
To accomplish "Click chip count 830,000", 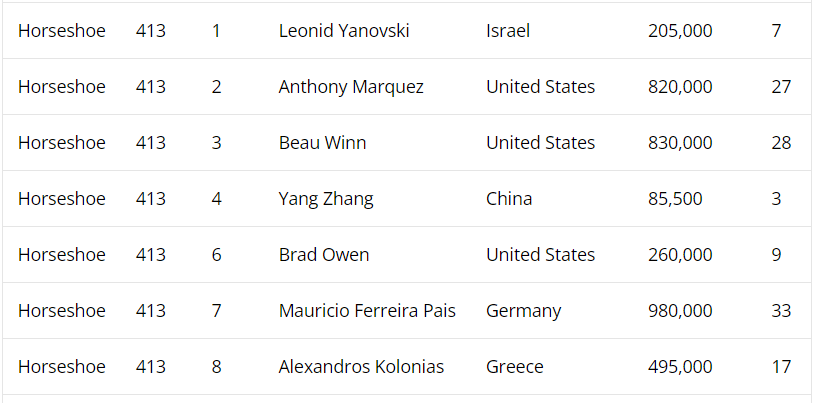I will pos(680,143).
